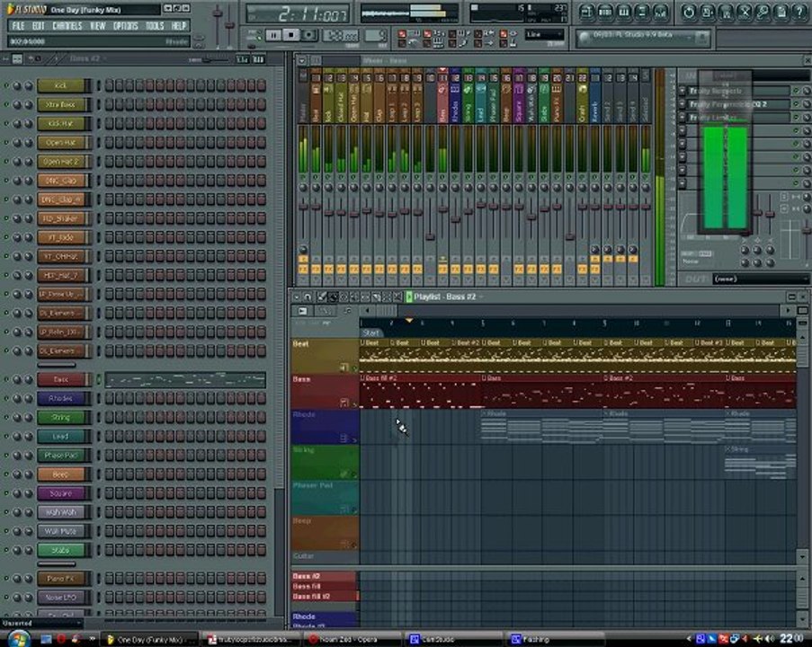The image size is (812, 647).
Task: Open mixer OUT (none) output dropdown
Action: [x=760, y=279]
